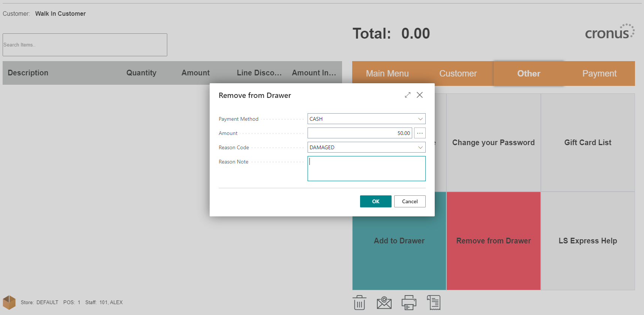Click the package box icon near Store
The image size is (644, 315).
point(9,302)
